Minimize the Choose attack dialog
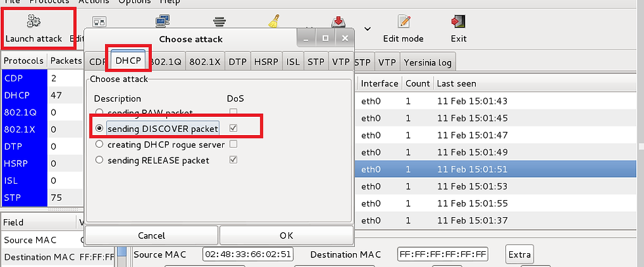 306,39
